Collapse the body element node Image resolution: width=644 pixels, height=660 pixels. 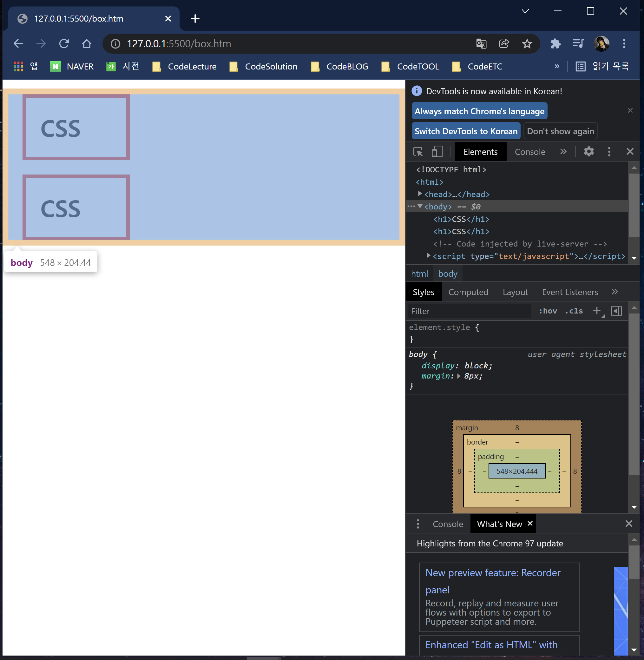420,206
